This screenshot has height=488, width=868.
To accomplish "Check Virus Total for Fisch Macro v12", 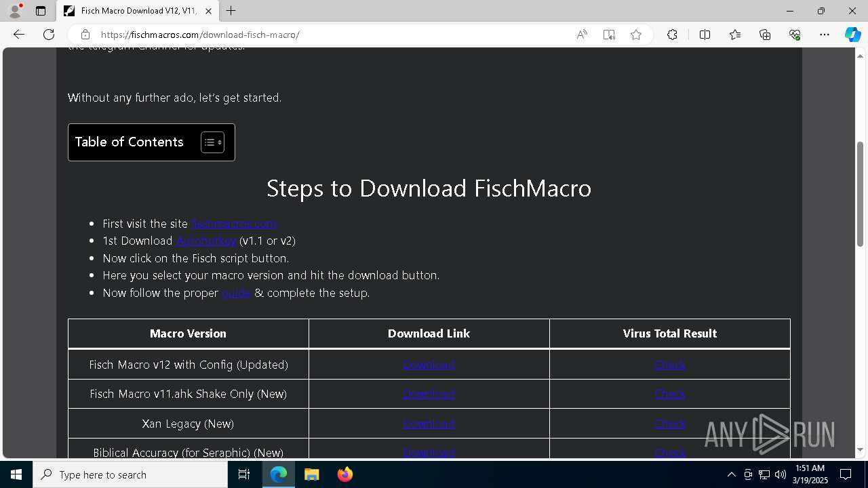I will coord(670,365).
